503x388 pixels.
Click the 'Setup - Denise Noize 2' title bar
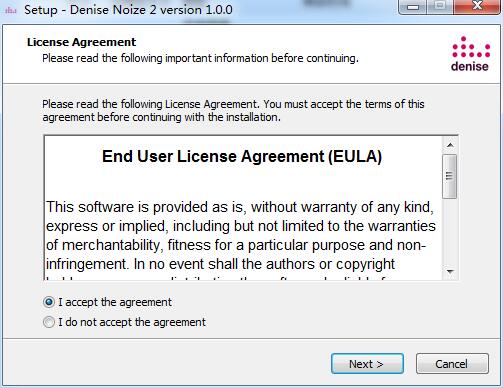point(128,10)
